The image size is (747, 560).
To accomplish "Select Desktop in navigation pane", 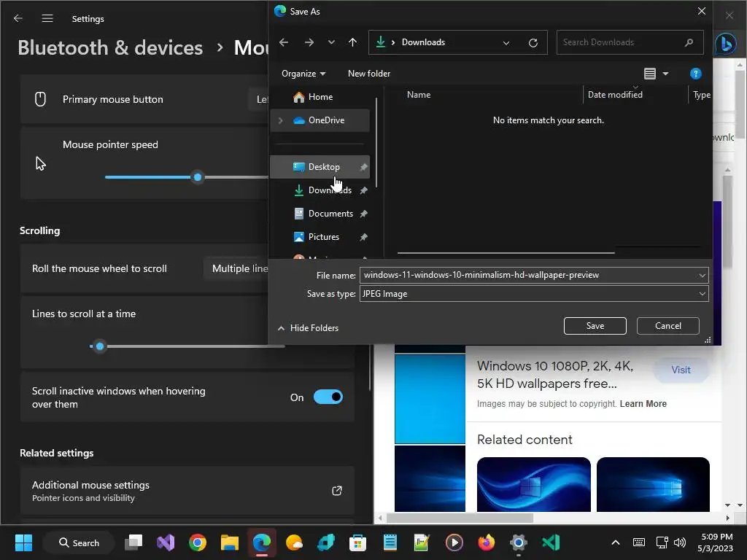I will [x=320, y=167].
